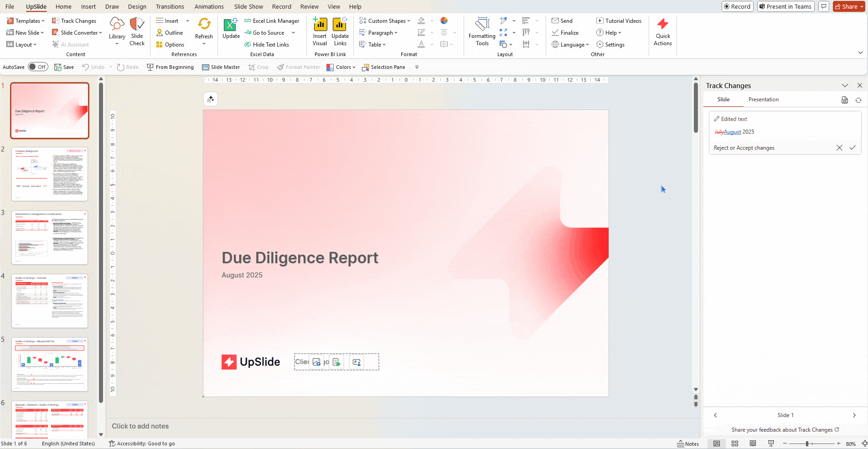Switch to Slide Sorter view
The height and width of the screenshot is (449, 868).
(x=735, y=444)
